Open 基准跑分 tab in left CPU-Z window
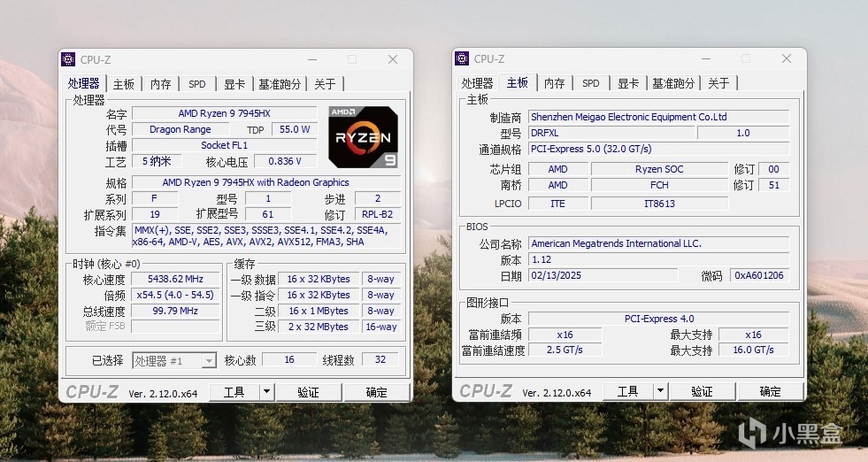 (280, 84)
